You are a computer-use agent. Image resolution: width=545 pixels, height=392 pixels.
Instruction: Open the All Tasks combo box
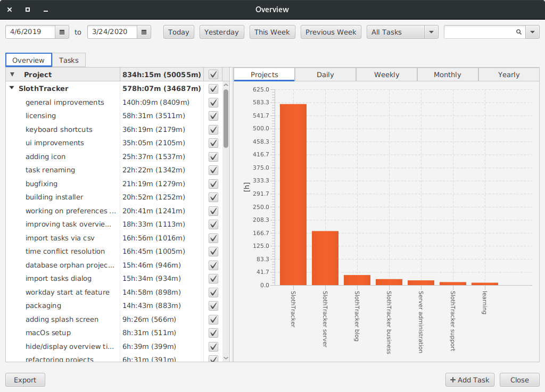click(x=402, y=32)
